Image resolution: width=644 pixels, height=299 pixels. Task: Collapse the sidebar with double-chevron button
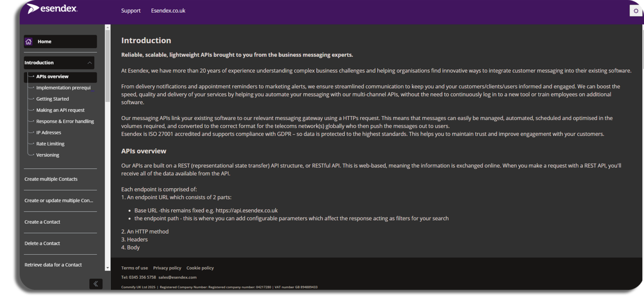[x=96, y=284]
